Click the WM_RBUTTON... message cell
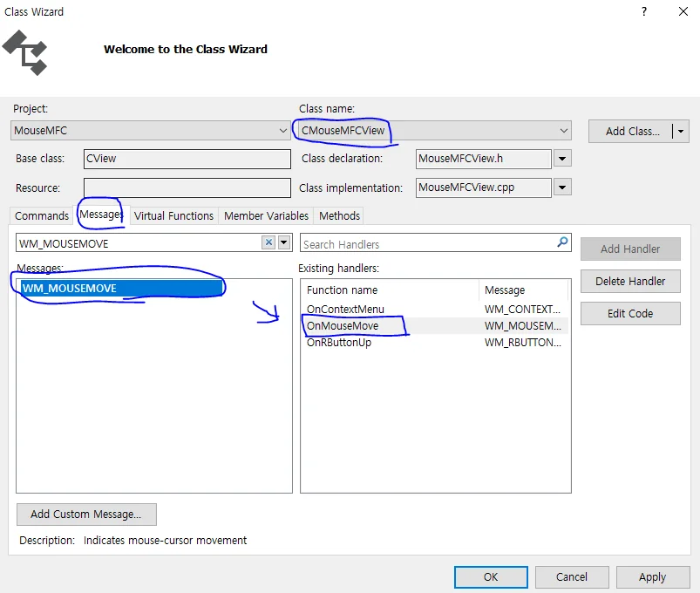This screenshot has height=593, width=700. point(522,343)
